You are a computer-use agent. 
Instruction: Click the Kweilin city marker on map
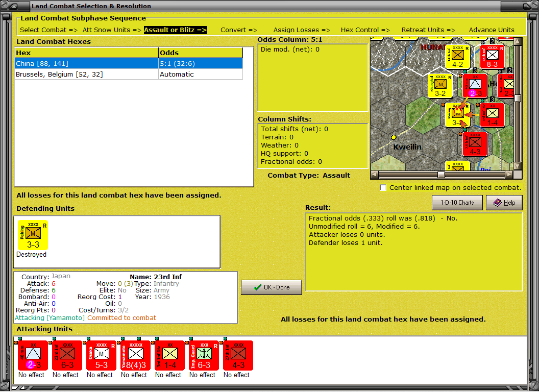tap(394, 137)
